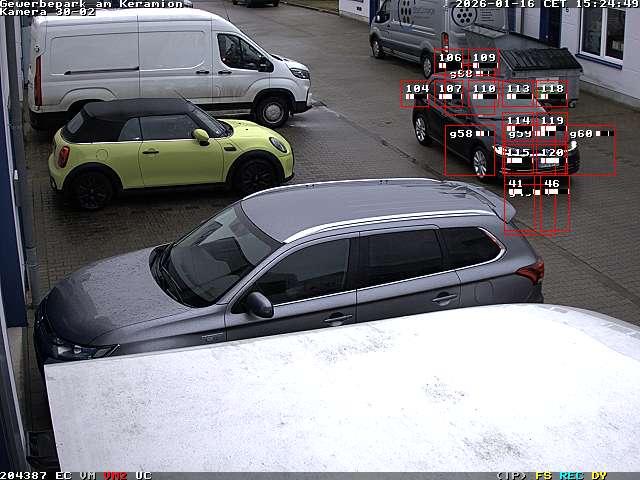Viewport: 640px width, 480px height.
Task: Click the (IP) status indicator
Action: (x=511, y=475)
